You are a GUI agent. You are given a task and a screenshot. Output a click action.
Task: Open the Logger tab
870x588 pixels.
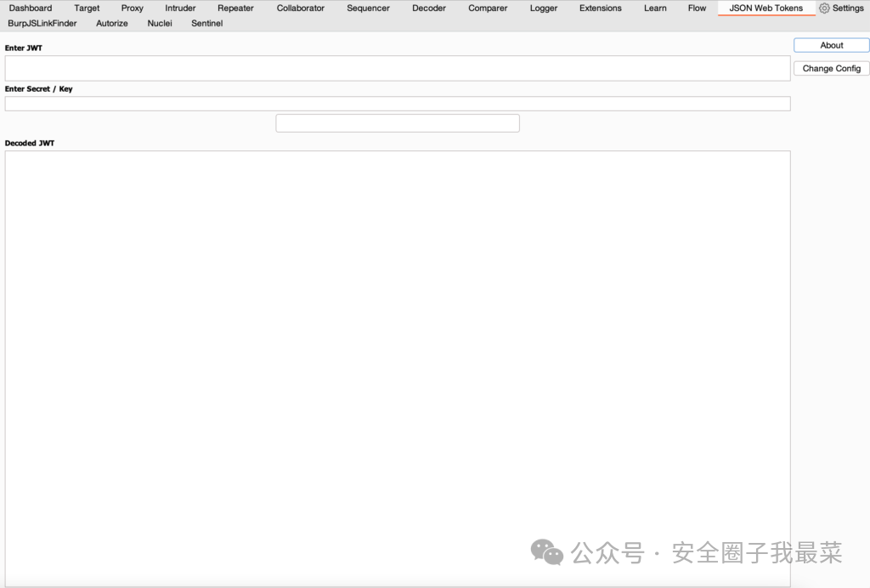pos(543,8)
